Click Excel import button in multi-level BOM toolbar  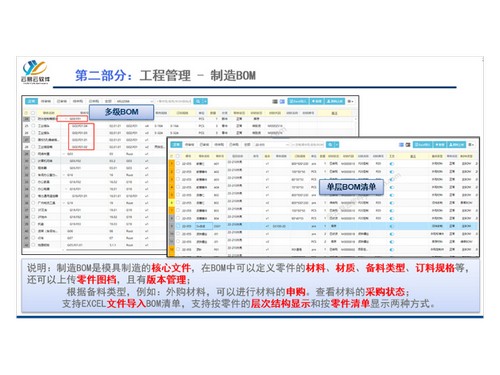(x=298, y=101)
